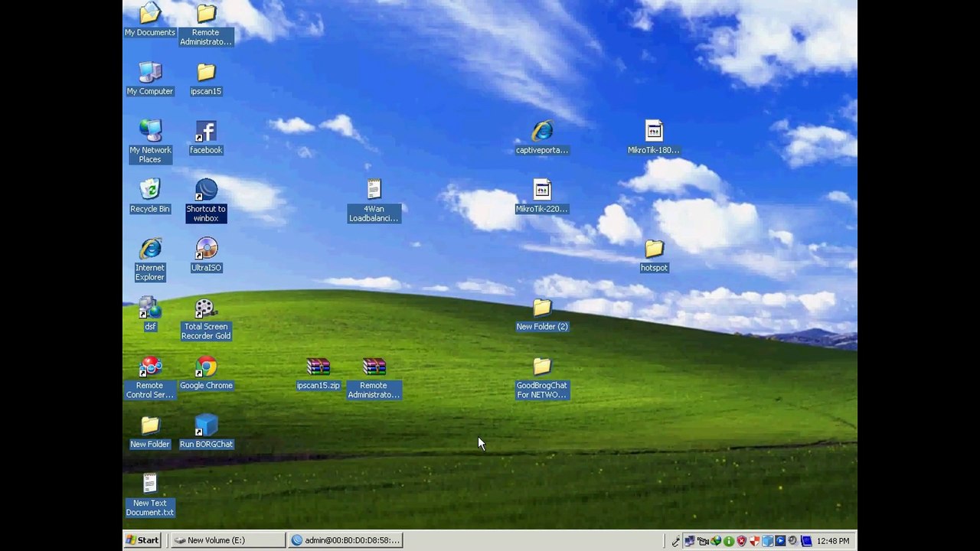Open the My Documents desktop icon
The image size is (980, 551).
pos(150,19)
